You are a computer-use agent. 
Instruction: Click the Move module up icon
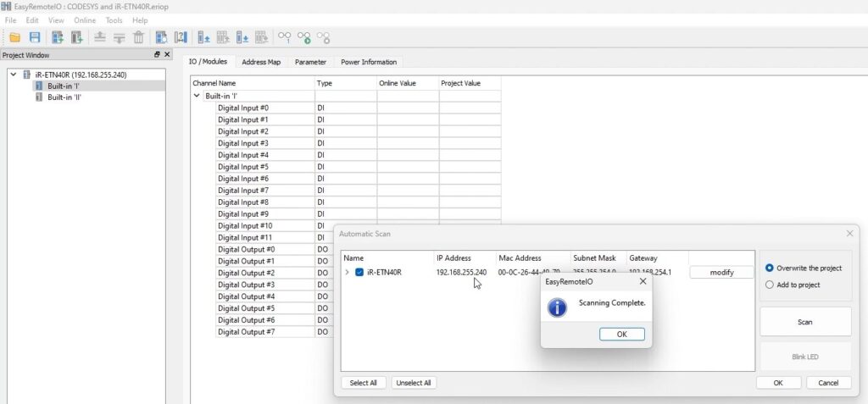(100, 37)
